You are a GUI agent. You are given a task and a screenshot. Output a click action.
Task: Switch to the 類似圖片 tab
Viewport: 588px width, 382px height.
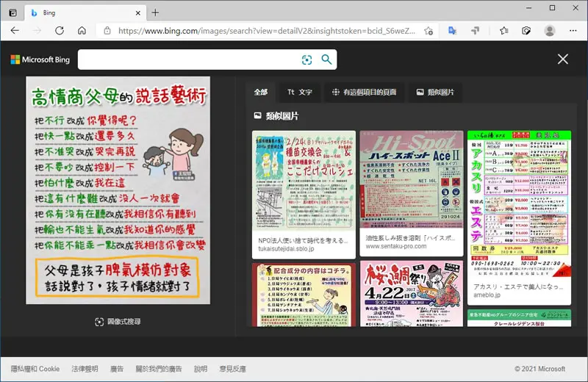pos(435,93)
